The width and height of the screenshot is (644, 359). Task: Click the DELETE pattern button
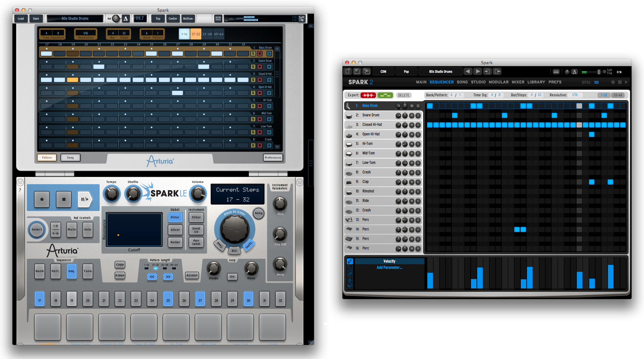tap(404, 95)
